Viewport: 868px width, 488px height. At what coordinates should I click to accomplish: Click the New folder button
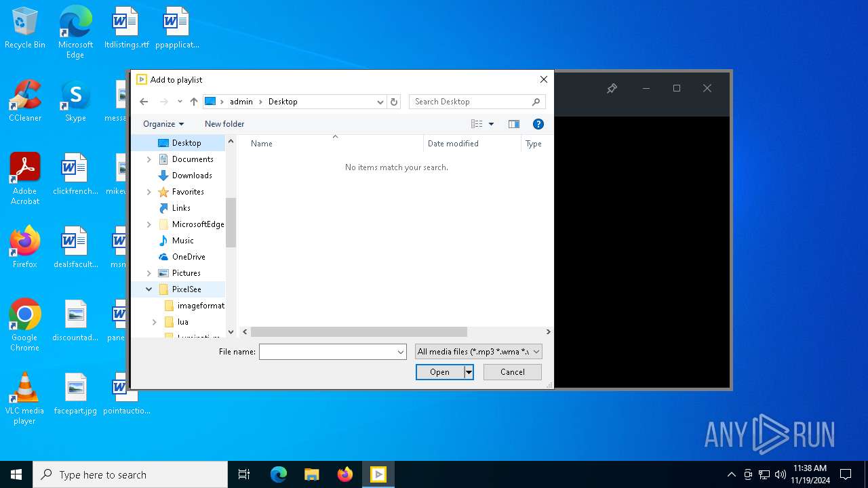pyautogui.click(x=224, y=124)
